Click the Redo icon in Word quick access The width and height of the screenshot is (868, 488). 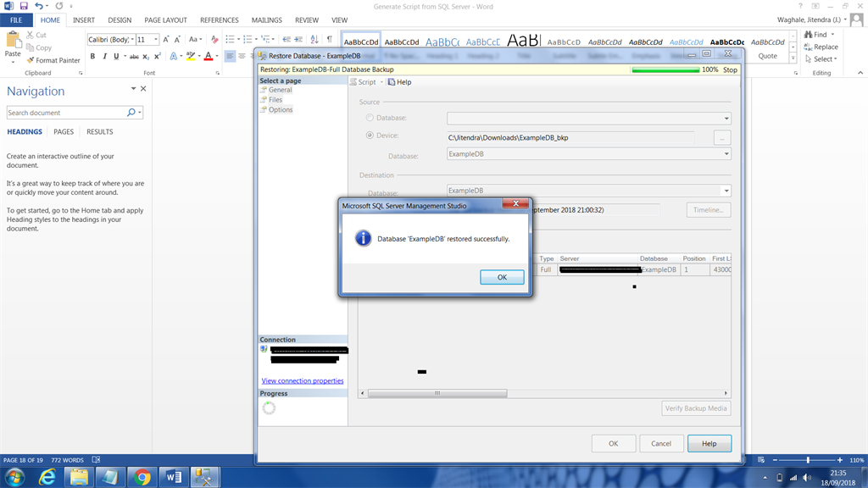[x=59, y=6]
